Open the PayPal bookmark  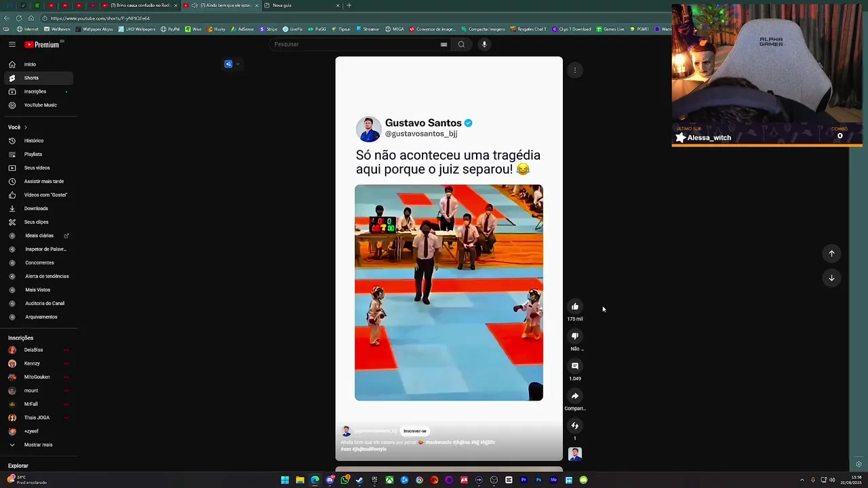pos(170,29)
